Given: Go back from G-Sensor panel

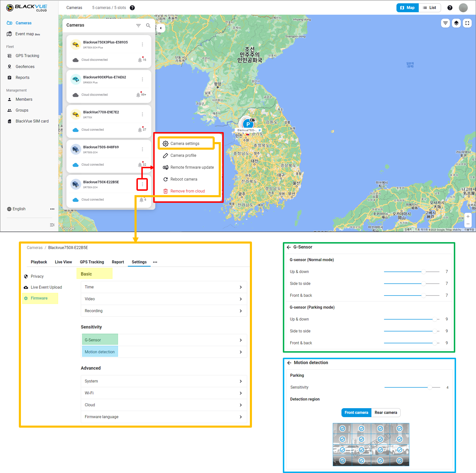Looking at the screenshot, I should pos(289,247).
